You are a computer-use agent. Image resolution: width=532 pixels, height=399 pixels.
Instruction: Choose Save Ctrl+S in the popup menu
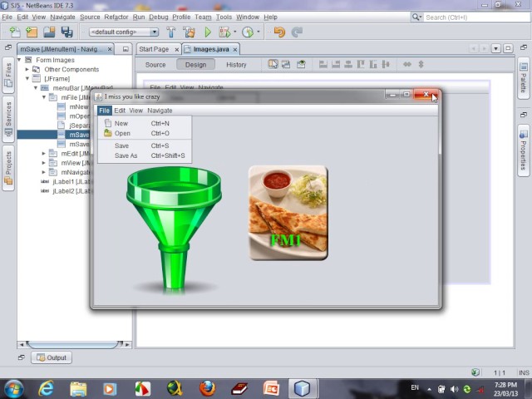point(145,145)
